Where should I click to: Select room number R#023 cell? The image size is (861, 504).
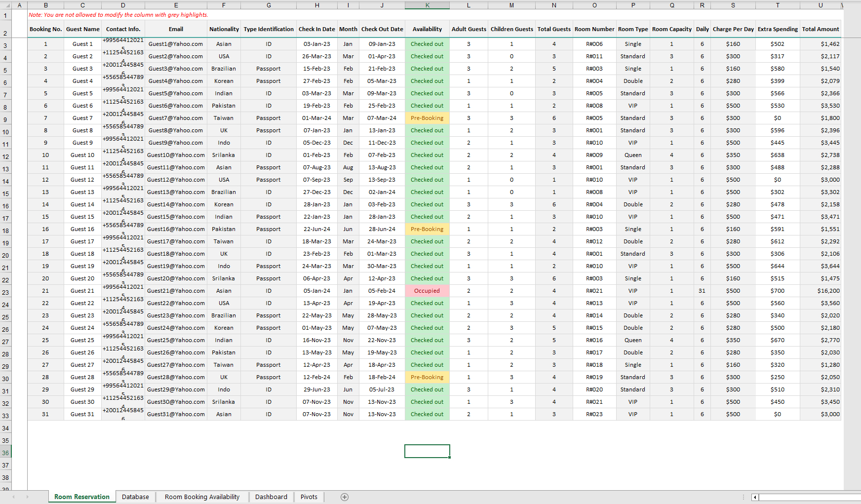594,414
